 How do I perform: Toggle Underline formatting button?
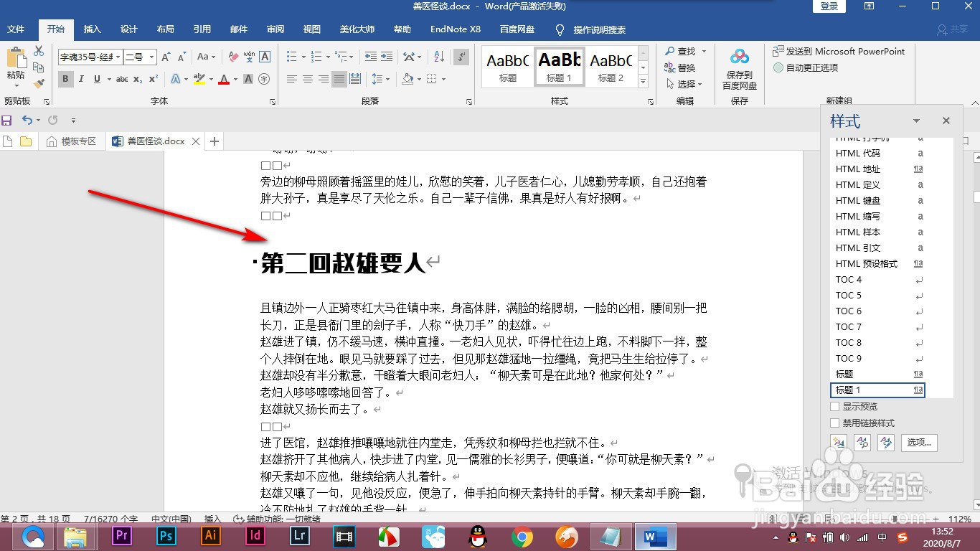[97, 79]
